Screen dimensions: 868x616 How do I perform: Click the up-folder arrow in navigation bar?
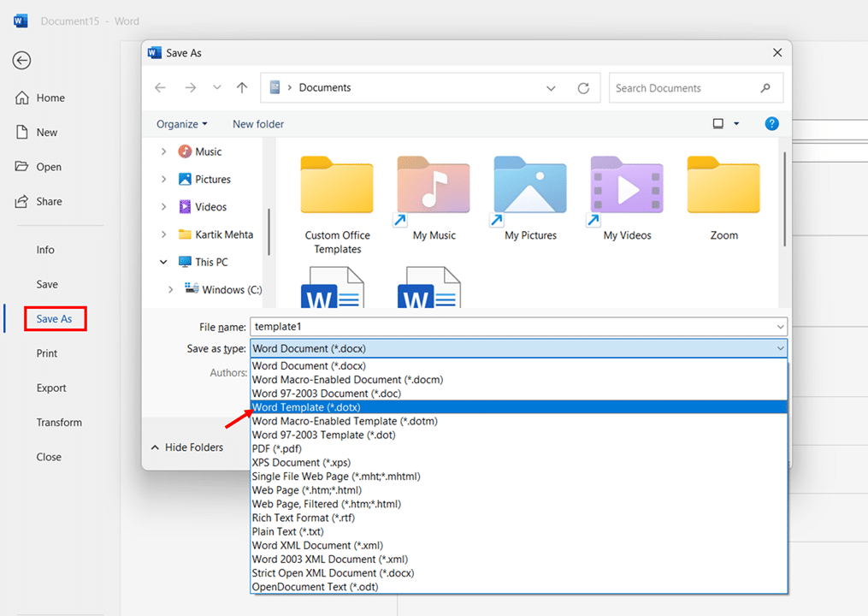242,87
